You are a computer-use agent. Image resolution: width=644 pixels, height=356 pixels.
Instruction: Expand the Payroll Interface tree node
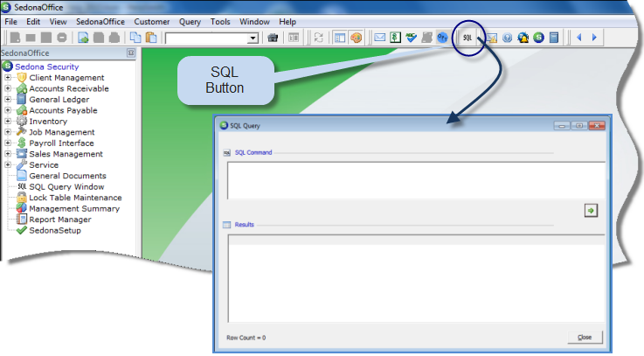pyautogui.click(x=8, y=143)
